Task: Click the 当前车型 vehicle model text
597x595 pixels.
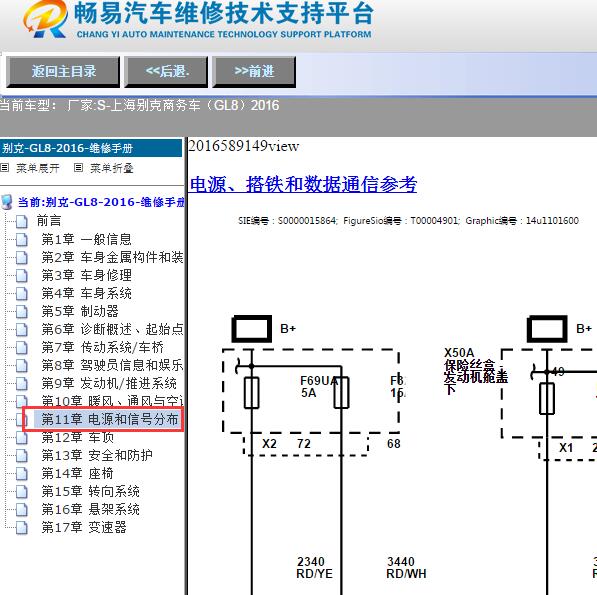Action: [x=139, y=105]
